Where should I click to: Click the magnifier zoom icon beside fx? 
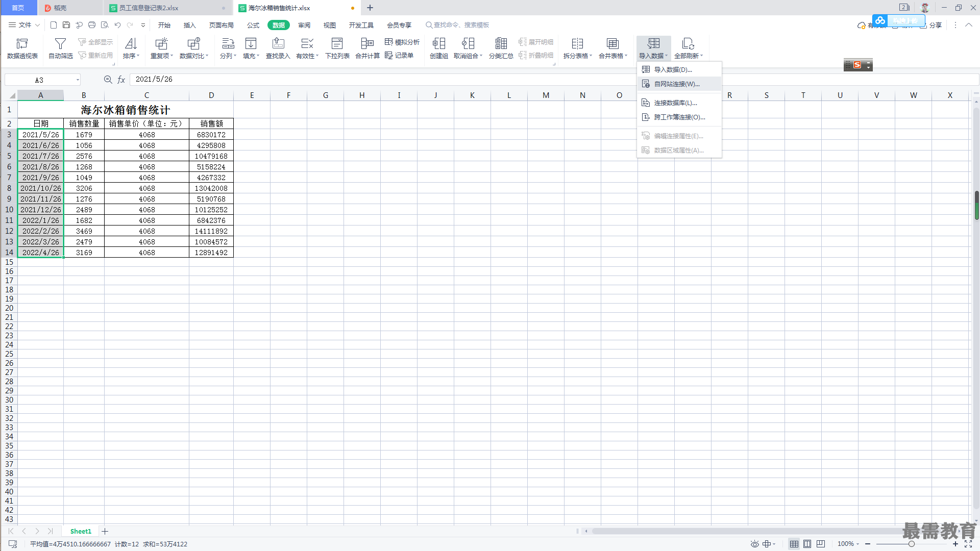[108, 80]
